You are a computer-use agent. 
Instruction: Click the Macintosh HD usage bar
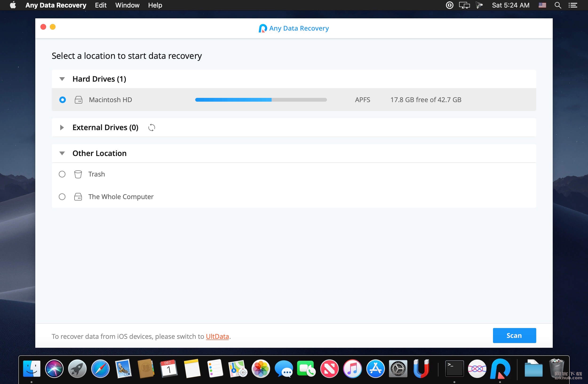pyautogui.click(x=261, y=100)
